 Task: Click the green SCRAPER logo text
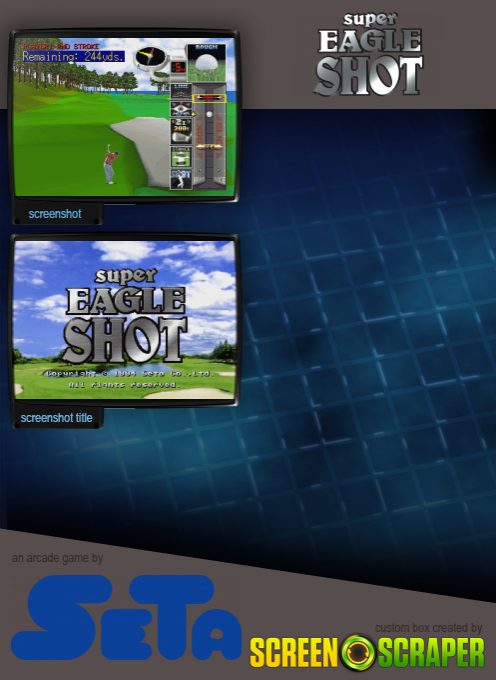(431, 652)
